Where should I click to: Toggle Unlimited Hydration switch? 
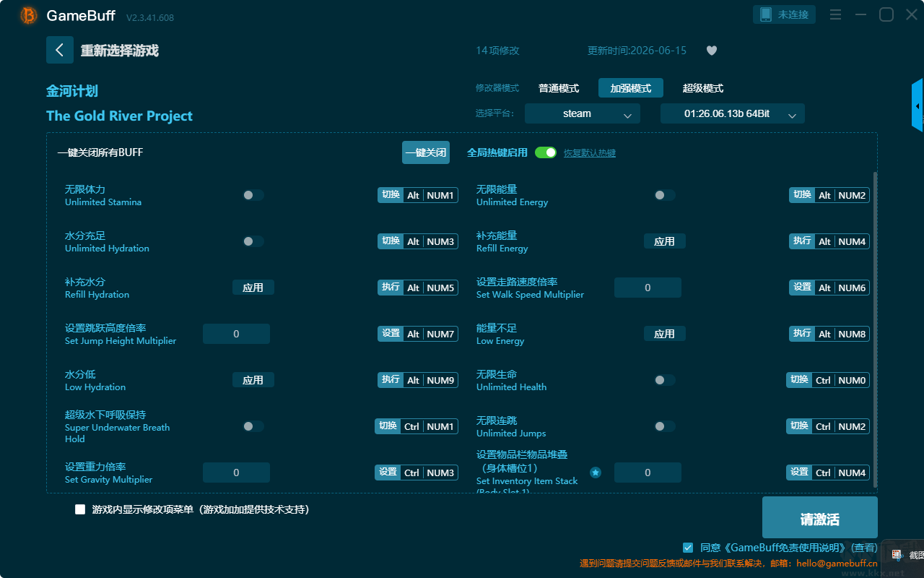coord(253,241)
